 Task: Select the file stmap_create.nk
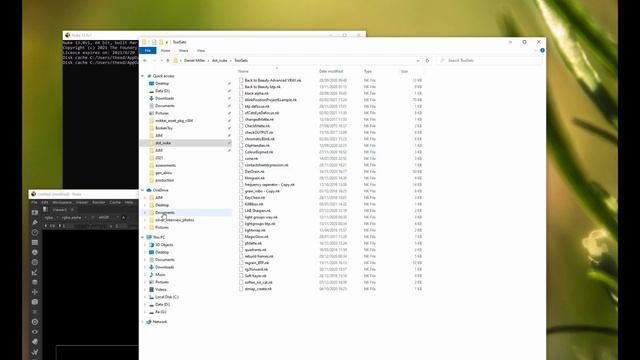tap(258, 289)
